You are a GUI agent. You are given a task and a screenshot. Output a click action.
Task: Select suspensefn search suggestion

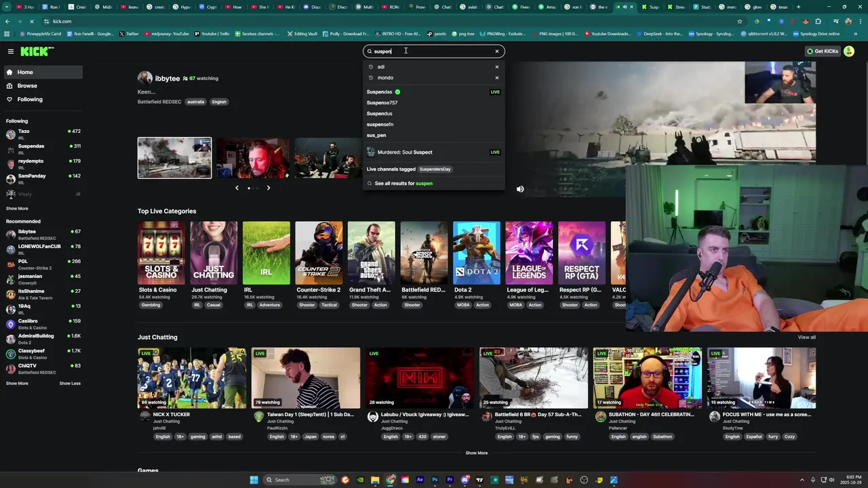pos(433,124)
